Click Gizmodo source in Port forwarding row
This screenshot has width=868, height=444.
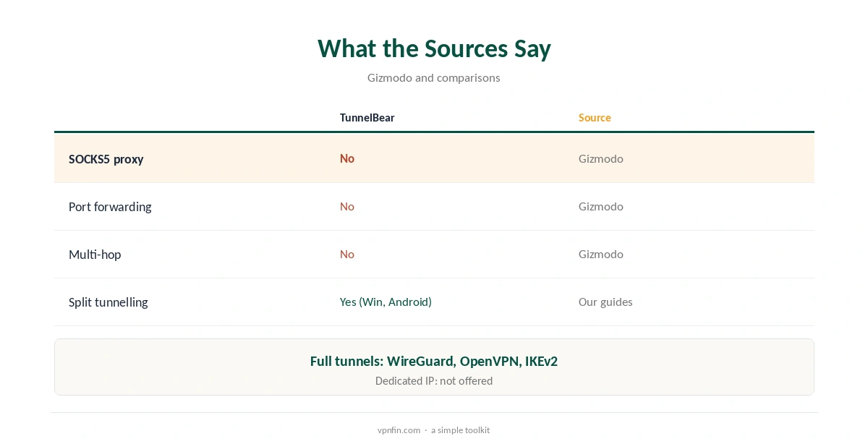[x=601, y=206]
